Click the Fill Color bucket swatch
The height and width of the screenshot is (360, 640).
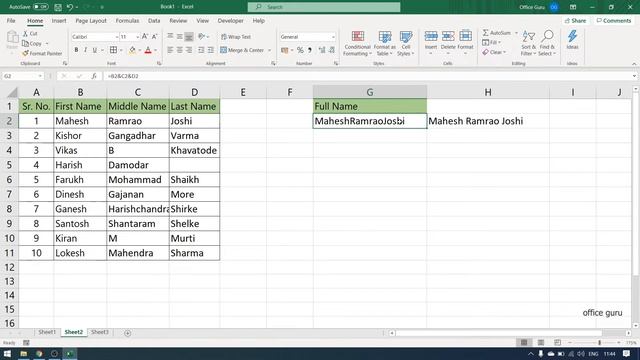132,50
